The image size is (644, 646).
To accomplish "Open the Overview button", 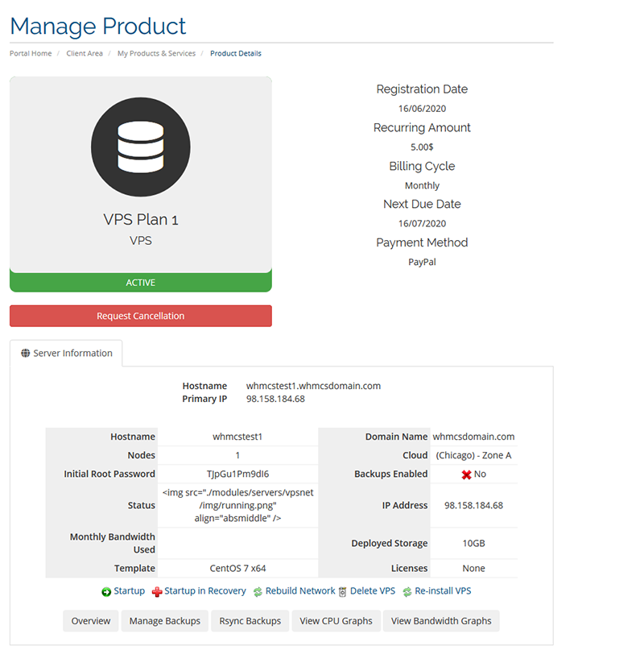I will point(91,621).
